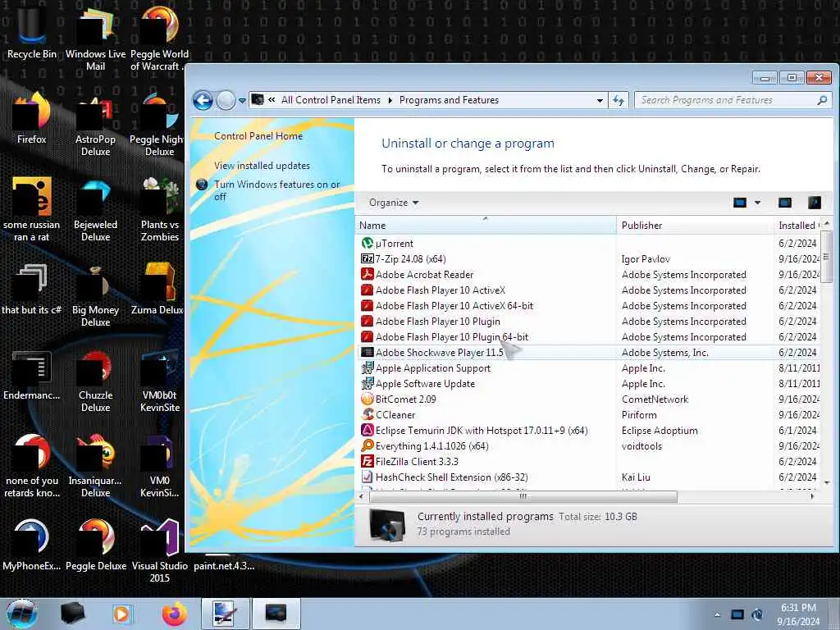Click the scroll down arrow of program list
This screenshot has height=630, width=840.
click(x=827, y=482)
